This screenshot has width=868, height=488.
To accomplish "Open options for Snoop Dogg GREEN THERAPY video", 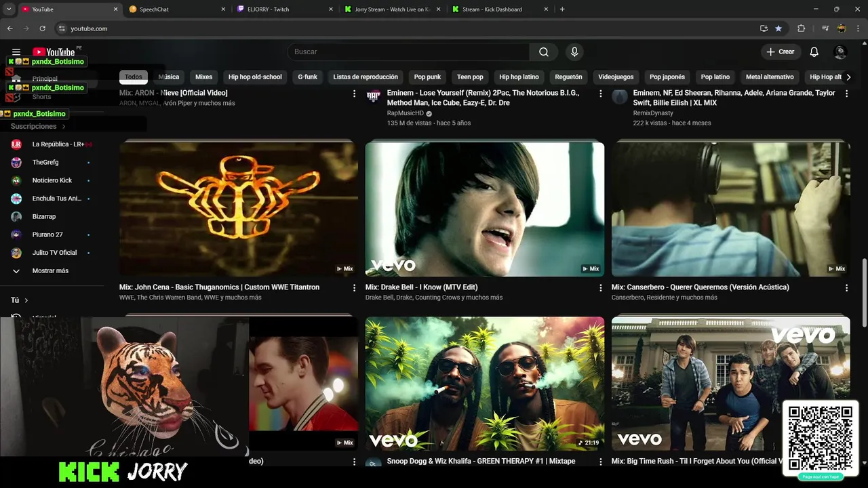I will (600, 462).
